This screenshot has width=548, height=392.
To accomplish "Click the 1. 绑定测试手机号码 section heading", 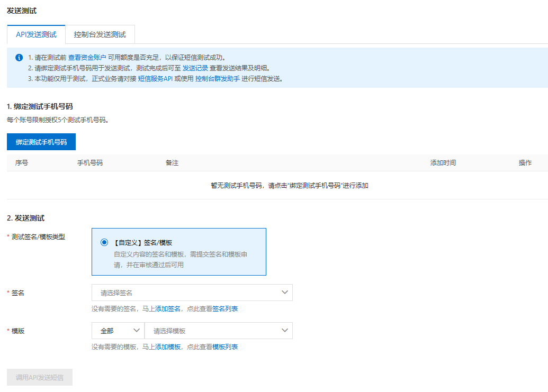I will [x=40, y=106].
